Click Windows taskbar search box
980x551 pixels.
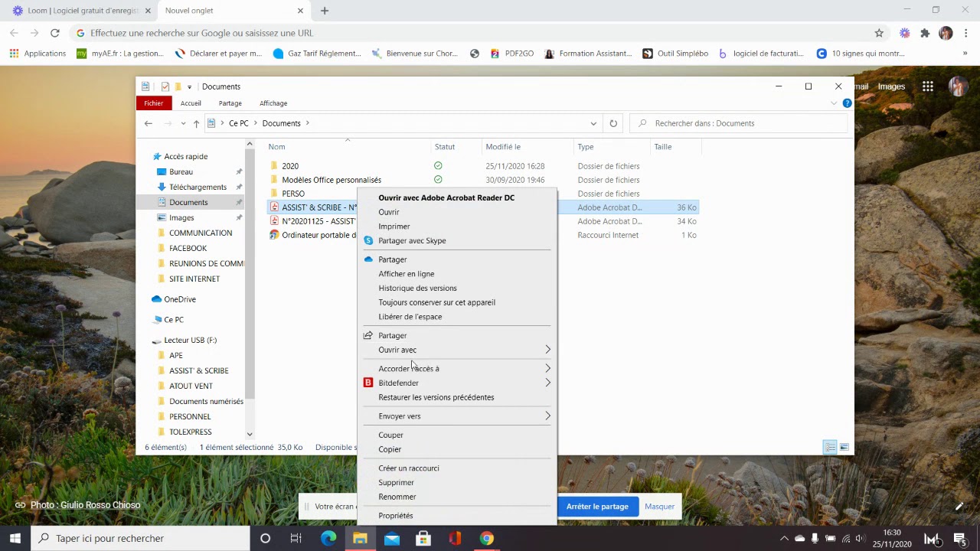tap(141, 538)
